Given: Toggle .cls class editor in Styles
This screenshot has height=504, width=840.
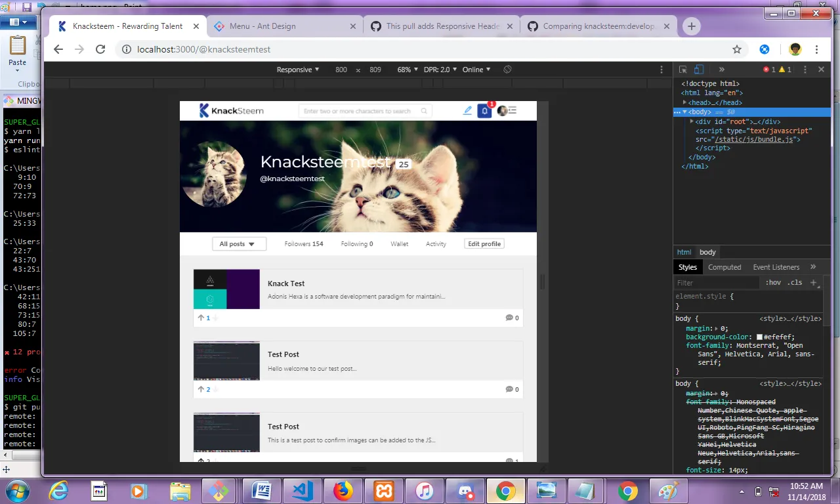Looking at the screenshot, I should tap(795, 283).
